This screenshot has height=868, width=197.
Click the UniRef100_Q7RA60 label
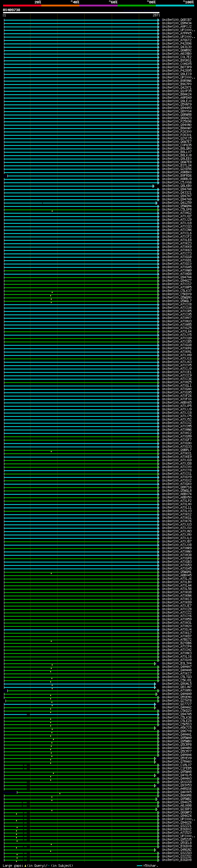point(177,761)
